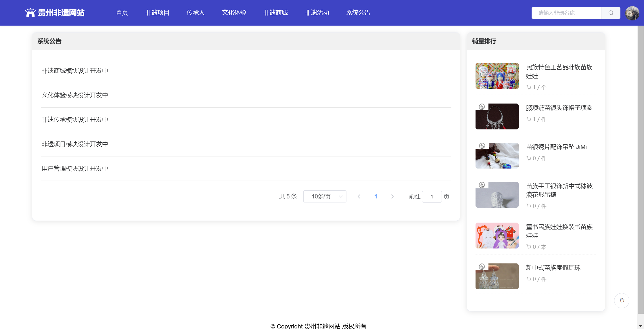Viewport: 644px width, 329px height.
Task: Open the user avatar profile
Action: 632,13
